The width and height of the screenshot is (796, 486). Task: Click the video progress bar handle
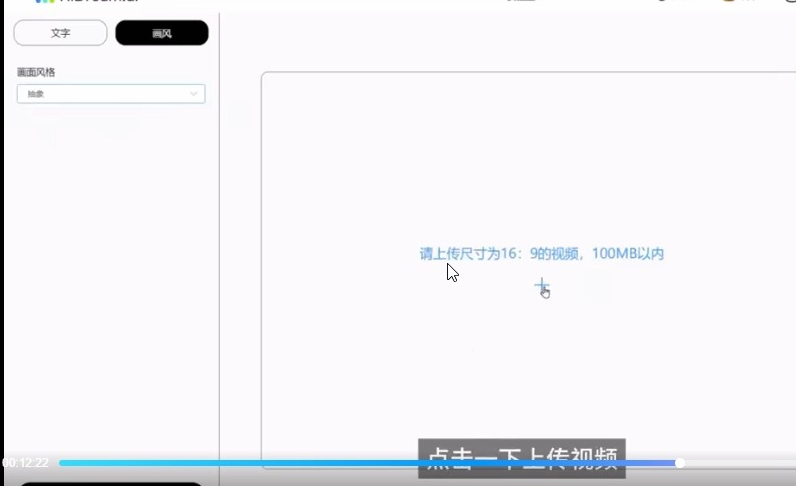(x=680, y=463)
